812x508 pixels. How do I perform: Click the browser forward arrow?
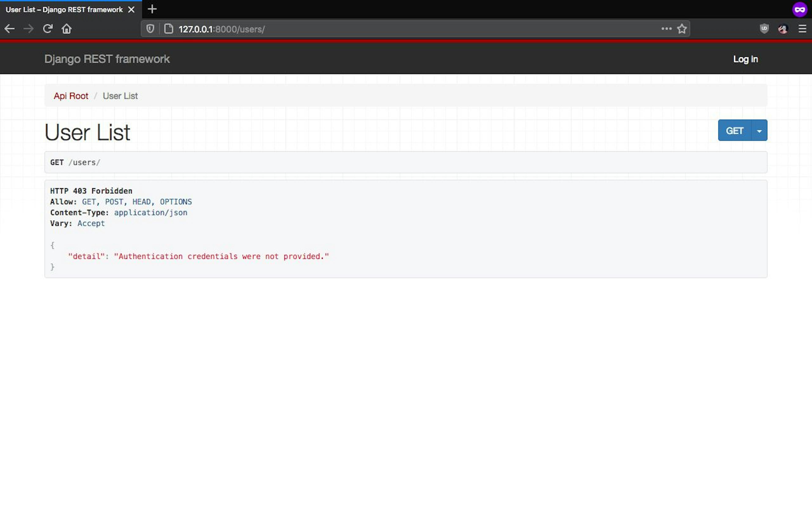29,29
